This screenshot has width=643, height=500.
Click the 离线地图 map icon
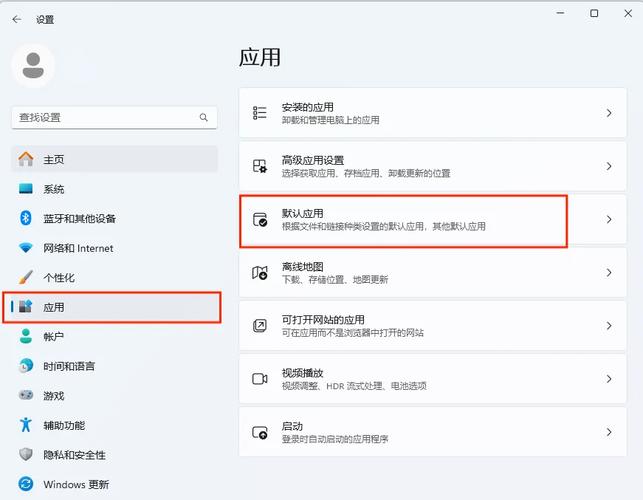pyautogui.click(x=260, y=272)
